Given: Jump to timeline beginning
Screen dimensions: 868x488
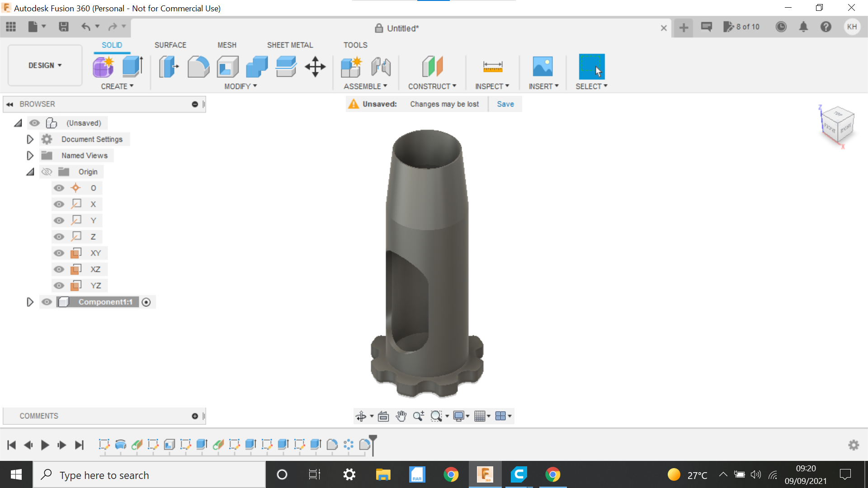Looking at the screenshot, I should [12, 445].
